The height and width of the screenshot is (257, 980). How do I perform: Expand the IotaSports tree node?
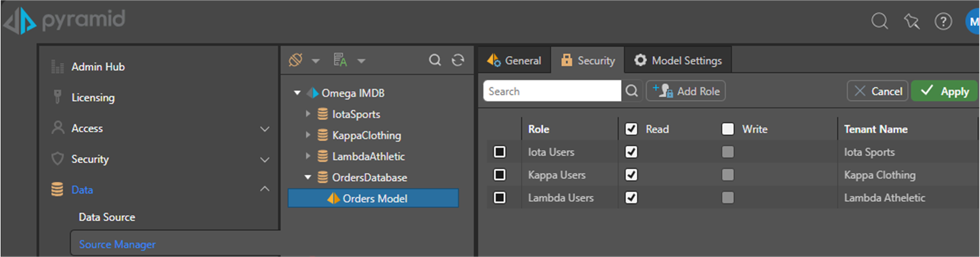click(308, 114)
